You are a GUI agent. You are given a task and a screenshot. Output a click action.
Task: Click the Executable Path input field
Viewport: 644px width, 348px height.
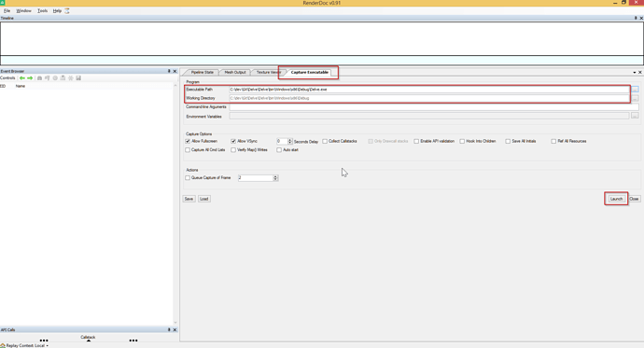click(x=429, y=89)
